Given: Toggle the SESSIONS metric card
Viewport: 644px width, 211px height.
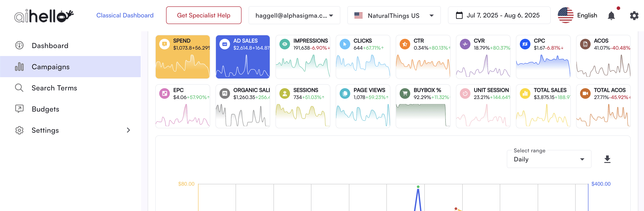Looking at the screenshot, I should tap(303, 106).
